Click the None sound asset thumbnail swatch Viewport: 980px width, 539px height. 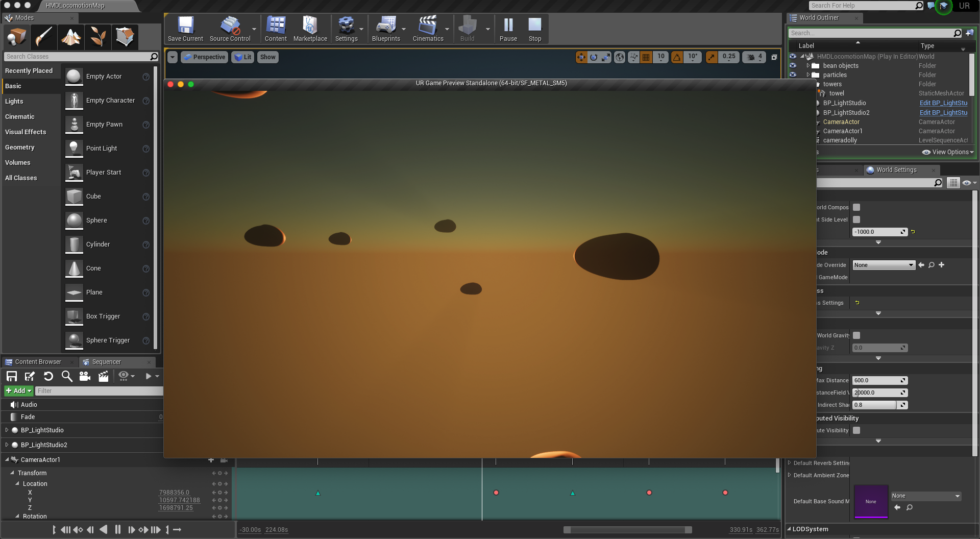click(x=871, y=502)
